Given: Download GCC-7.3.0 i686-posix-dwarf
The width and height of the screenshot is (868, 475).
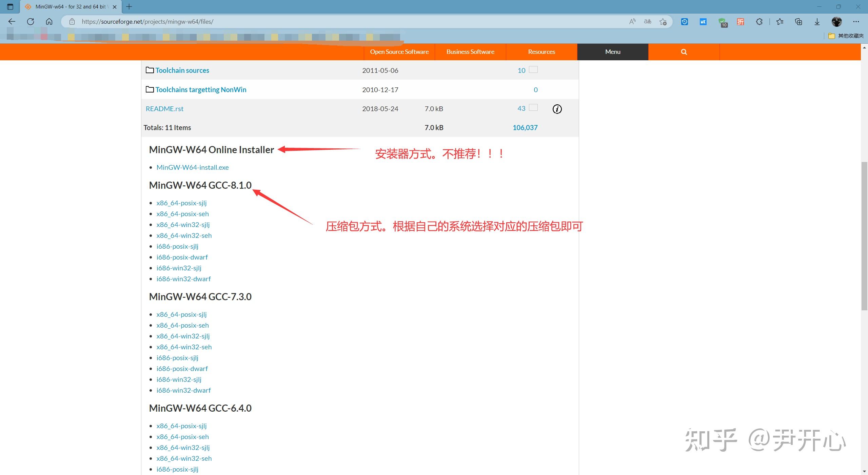Looking at the screenshot, I should [182, 369].
